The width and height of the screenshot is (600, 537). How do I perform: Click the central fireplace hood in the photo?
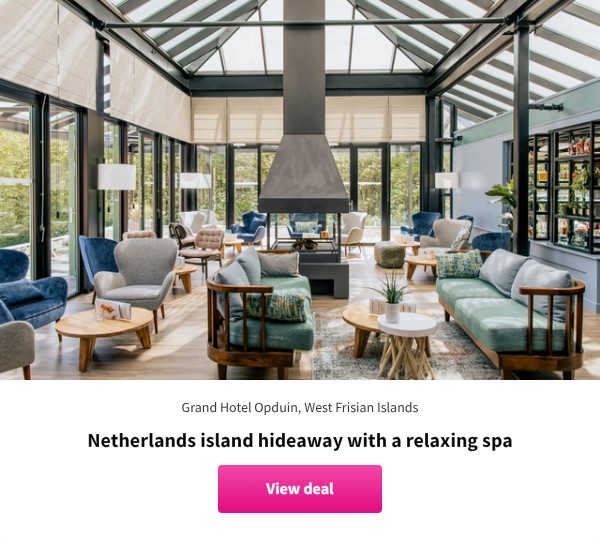[304, 172]
